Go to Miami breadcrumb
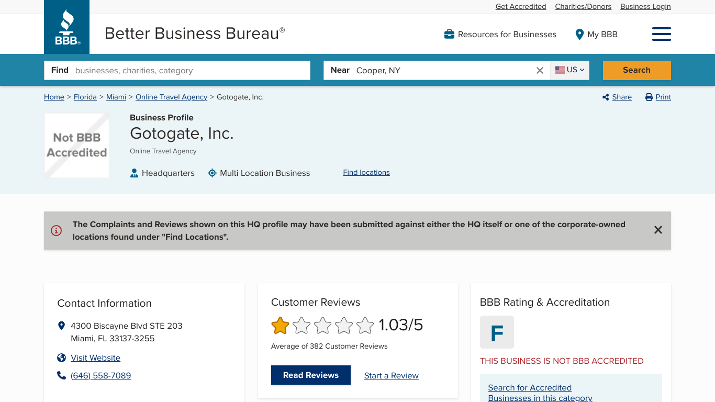Viewport: 715px width, 402px height. (x=116, y=97)
